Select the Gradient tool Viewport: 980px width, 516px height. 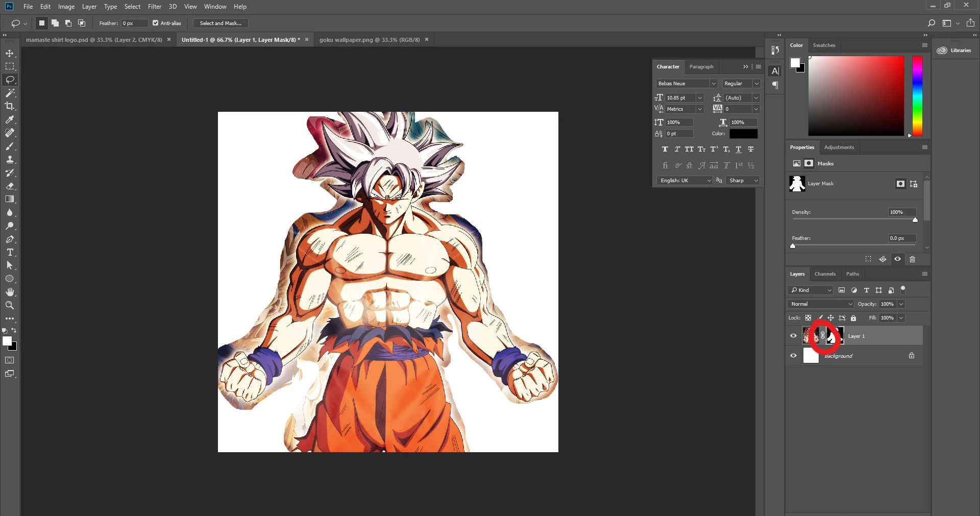[x=10, y=199]
